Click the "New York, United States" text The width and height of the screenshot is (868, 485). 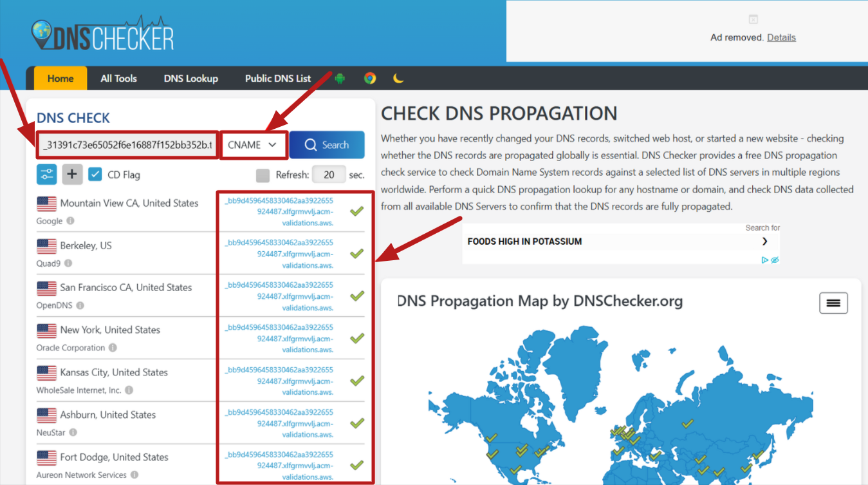pyautogui.click(x=110, y=330)
